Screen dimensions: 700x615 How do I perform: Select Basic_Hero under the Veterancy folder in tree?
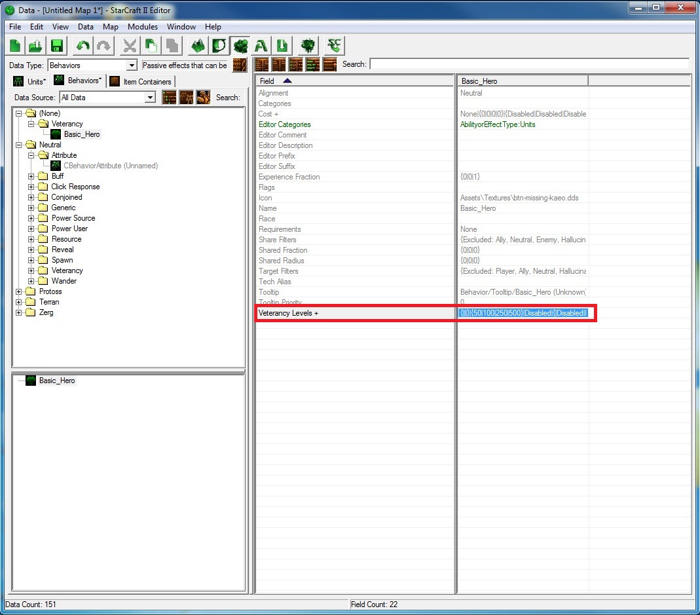coord(82,134)
